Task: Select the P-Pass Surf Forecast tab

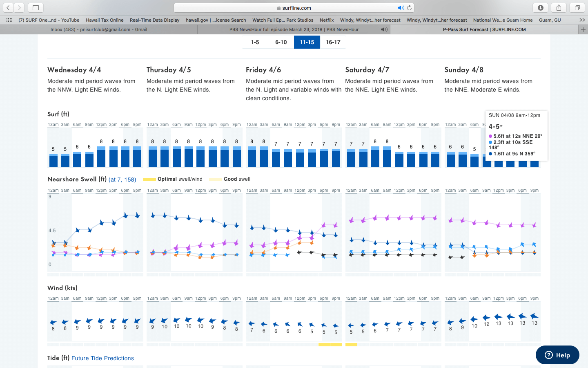Action: click(484, 29)
